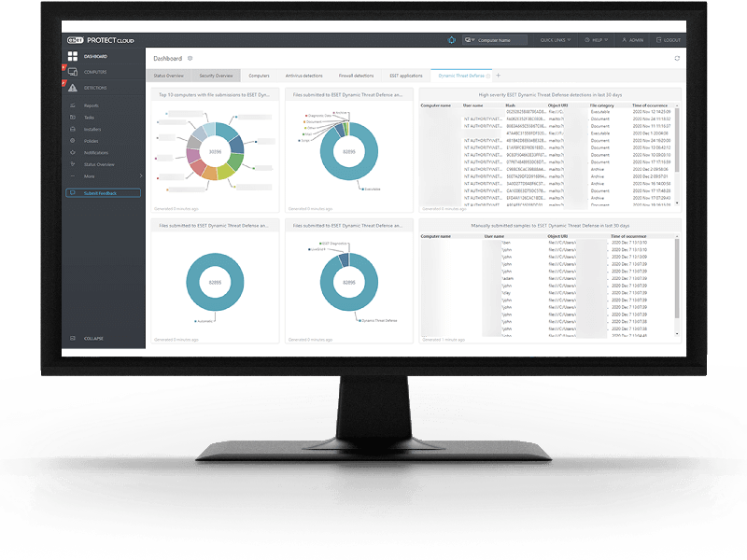This screenshot has height=560, width=747.
Task: Refresh the dashboard using the refresh icon
Action: pyautogui.click(x=677, y=58)
